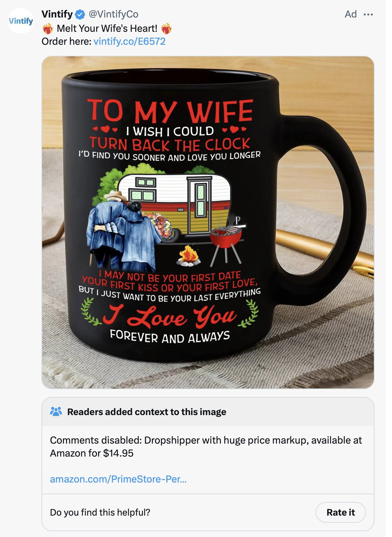392x537 pixels.
Task: Click the Ad label on the post
Action: (351, 14)
